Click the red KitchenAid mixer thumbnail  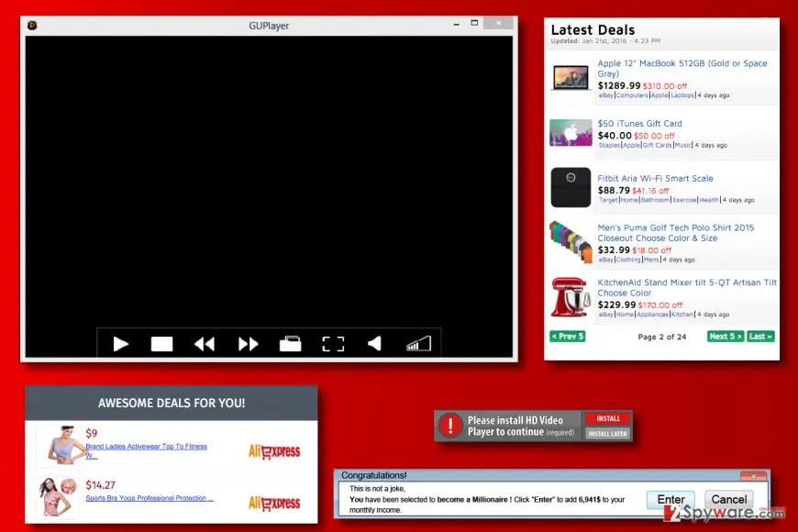(571, 297)
